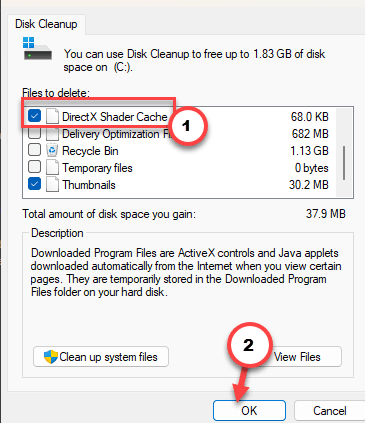Uncheck the Thumbnails checkbox
The width and height of the screenshot is (365, 423).
pyautogui.click(x=34, y=184)
